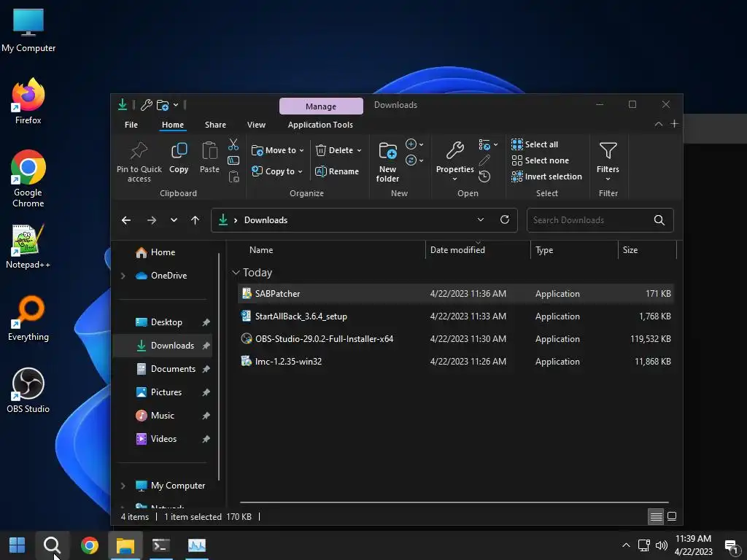The width and height of the screenshot is (747, 560).
Task: Open Chrome from the taskbar
Action: [x=89, y=545]
